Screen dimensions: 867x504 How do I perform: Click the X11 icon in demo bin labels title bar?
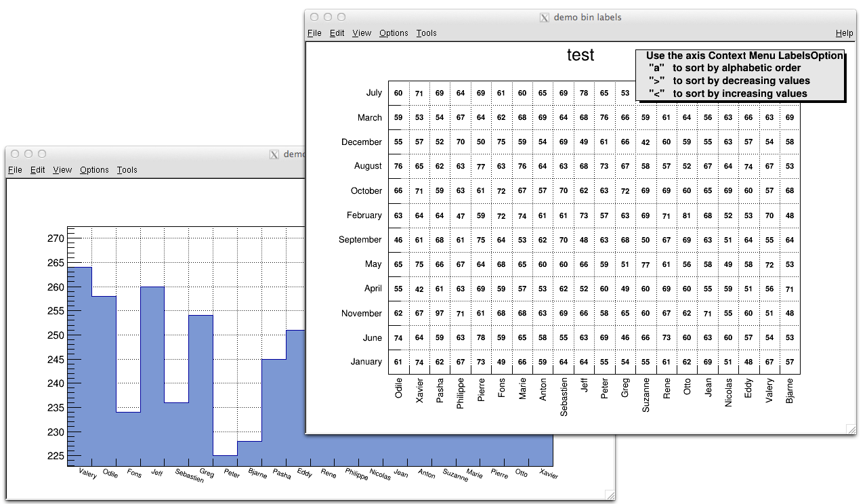[544, 17]
